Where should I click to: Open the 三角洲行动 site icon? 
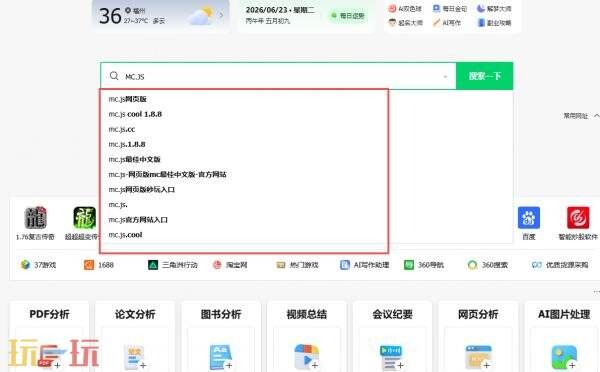[153, 264]
